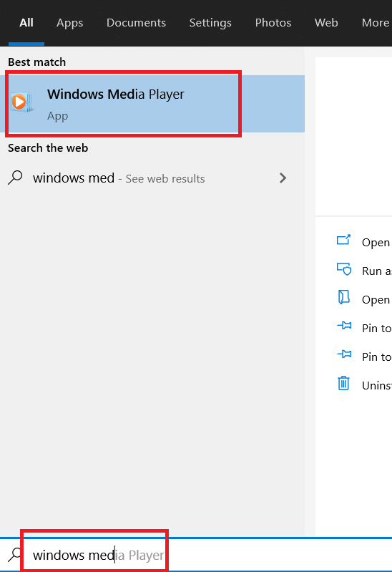This screenshot has width=392, height=572.
Task: Click the search box magnifier icon
Action: point(15,555)
